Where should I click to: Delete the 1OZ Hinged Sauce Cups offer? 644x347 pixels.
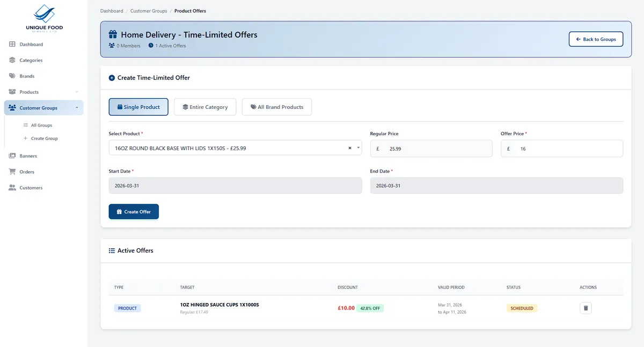[x=586, y=308]
